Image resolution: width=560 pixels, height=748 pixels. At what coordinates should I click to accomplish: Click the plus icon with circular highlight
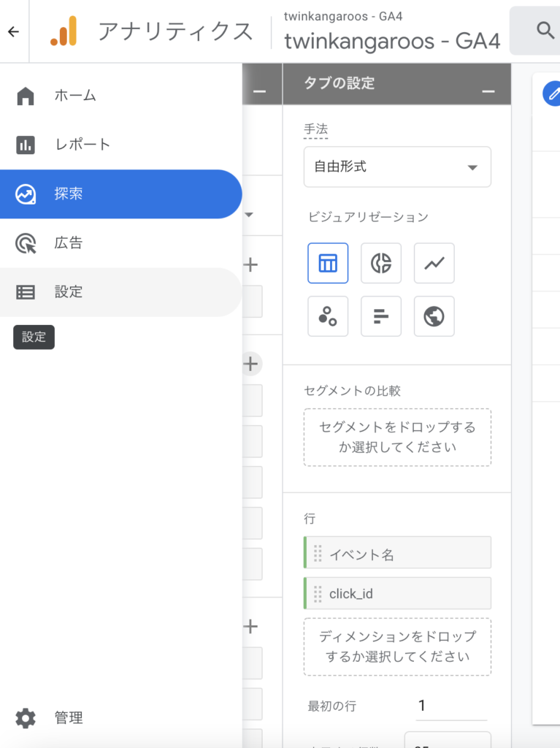(251, 364)
